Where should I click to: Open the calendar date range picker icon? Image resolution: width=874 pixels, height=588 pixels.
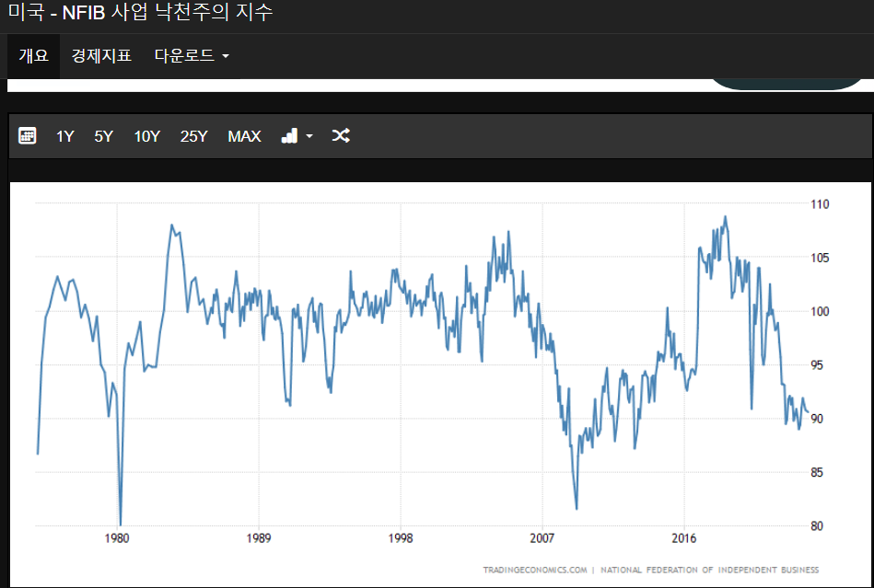[x=28, y=136]
